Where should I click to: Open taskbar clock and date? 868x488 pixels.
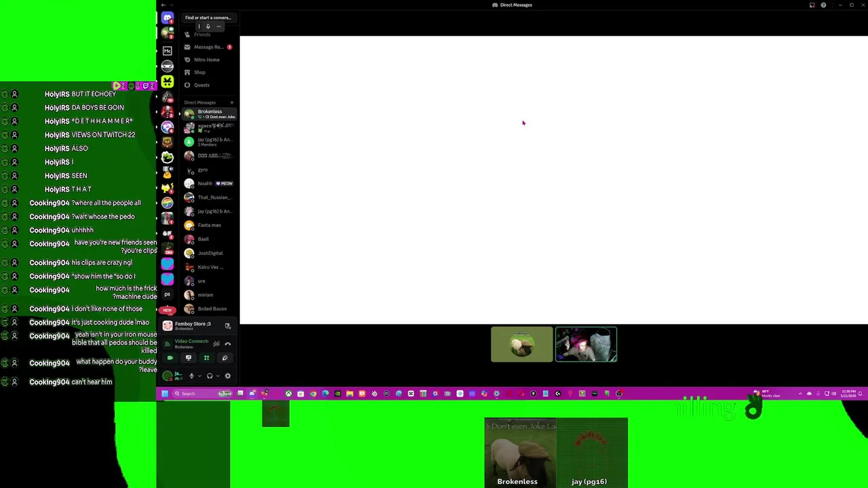point(850,393)
